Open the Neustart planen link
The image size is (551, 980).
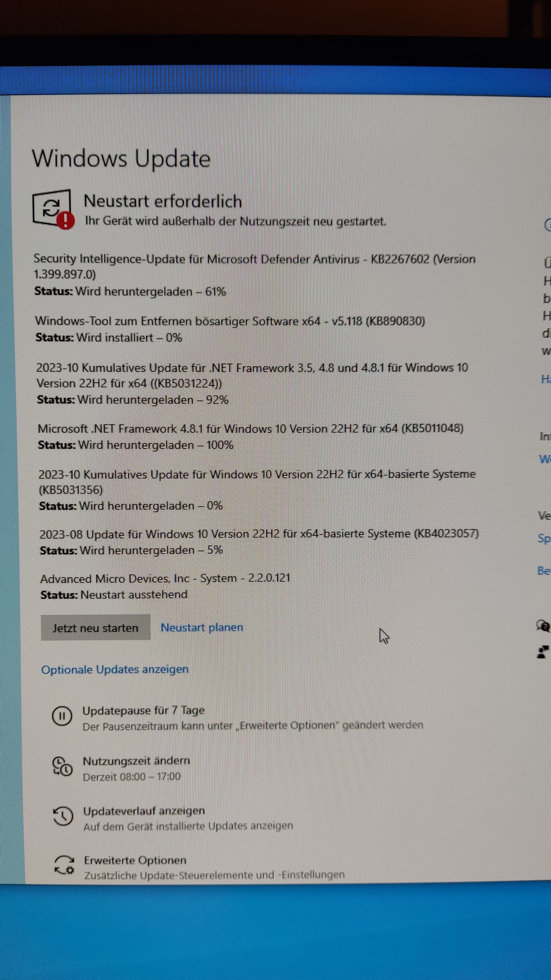(202, 627)
